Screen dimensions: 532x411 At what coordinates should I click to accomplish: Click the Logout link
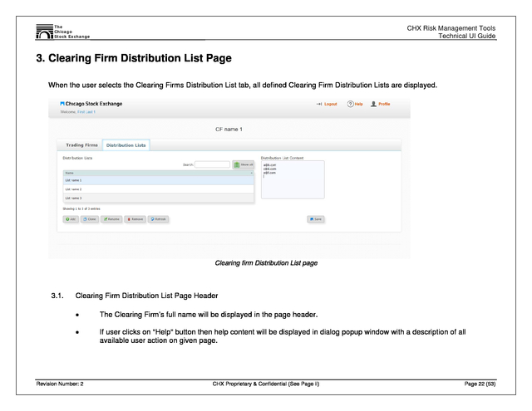(x=331, y=104)
